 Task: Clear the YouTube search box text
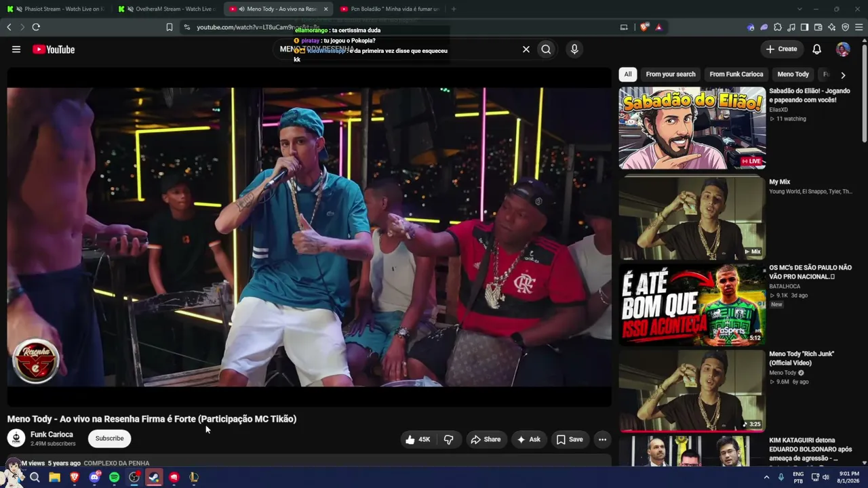pos(526,49)
